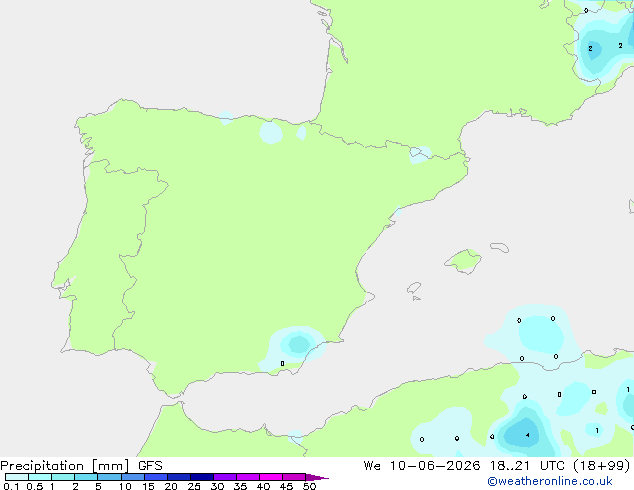This screenshot has height=490, width=634.
Task: Click the "40" legend scale label
Action: point(263,486)
